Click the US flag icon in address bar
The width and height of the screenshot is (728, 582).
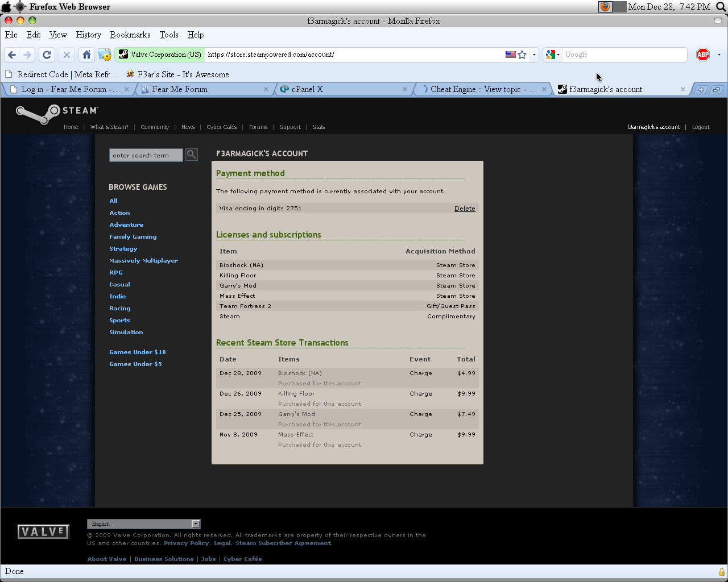[511, 55]
